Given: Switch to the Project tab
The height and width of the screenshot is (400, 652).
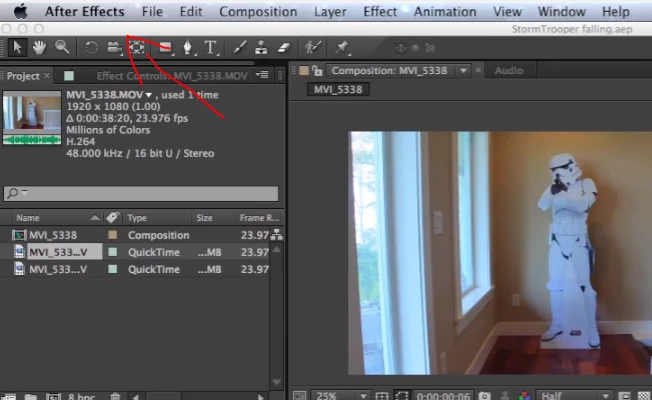Looking at the screenshot, I should 23,76.
